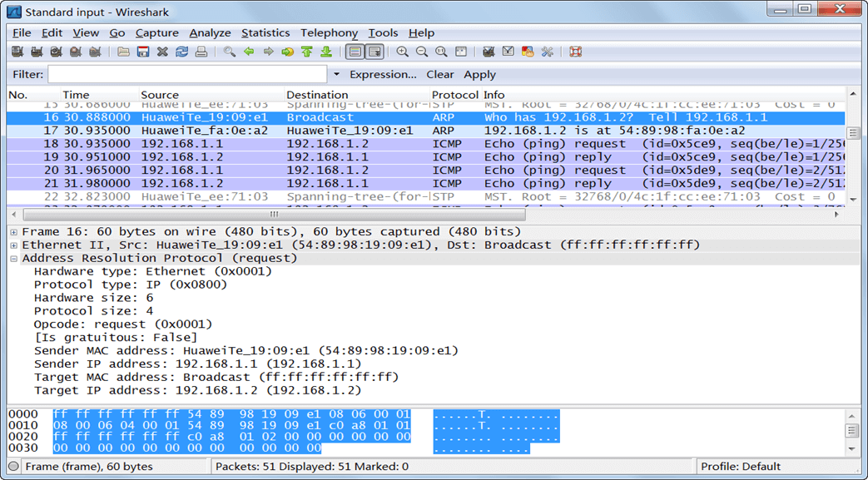The image size is (868, 480).
Task: Open capture options toolbar icon
Action: pyautogui.click(x=37, y=52)
